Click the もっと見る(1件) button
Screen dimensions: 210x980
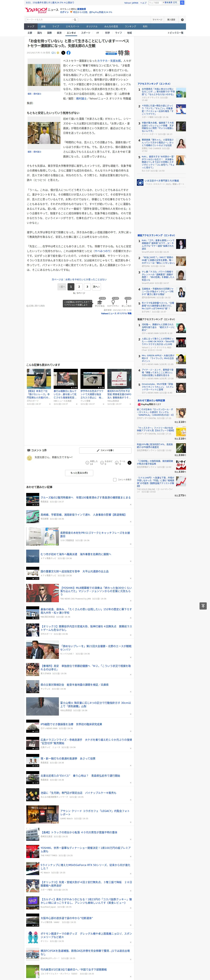pos(79,473)
